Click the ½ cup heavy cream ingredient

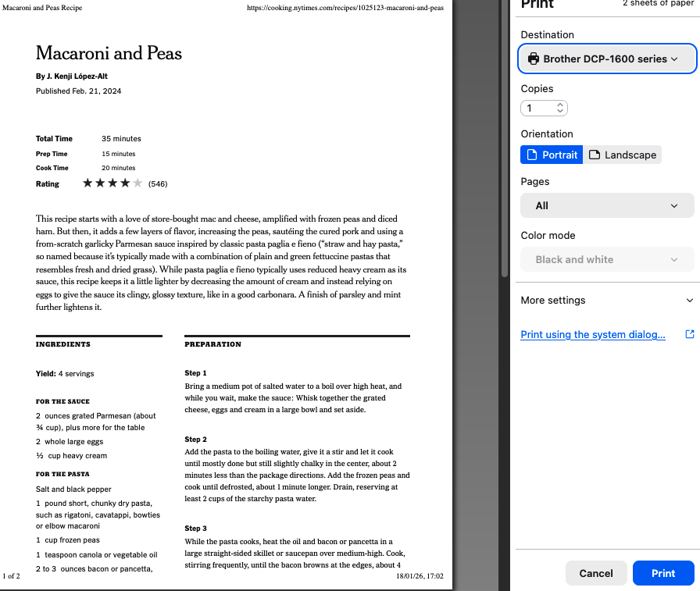(x=71, y=456)
